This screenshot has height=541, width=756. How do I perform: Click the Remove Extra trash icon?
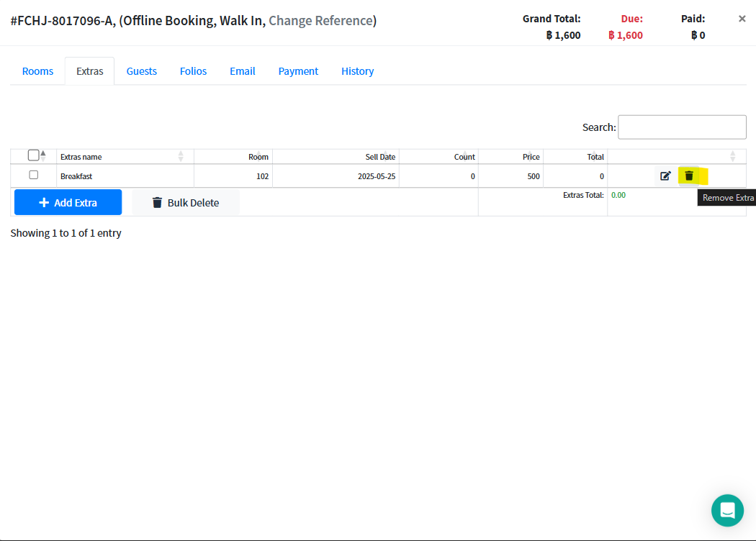click(x=689, y=176)
